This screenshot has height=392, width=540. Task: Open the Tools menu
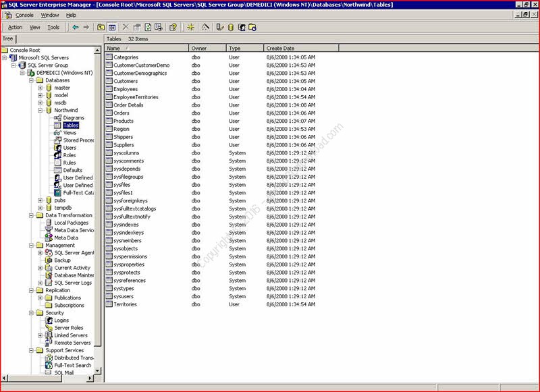coord(53,28)
